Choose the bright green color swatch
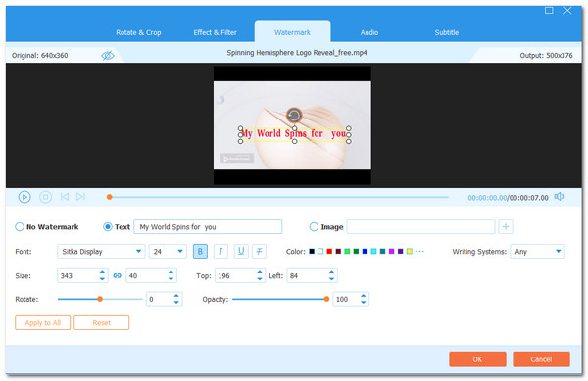 coord(347,251)
